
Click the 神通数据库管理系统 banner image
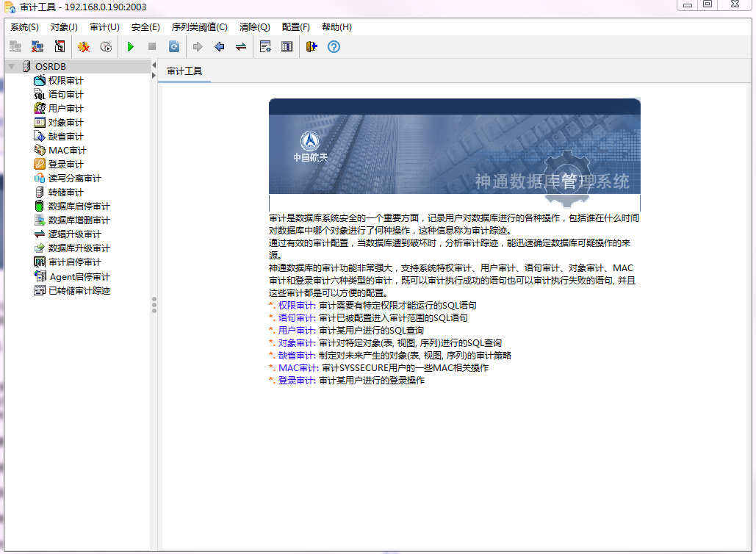point(454,155)
